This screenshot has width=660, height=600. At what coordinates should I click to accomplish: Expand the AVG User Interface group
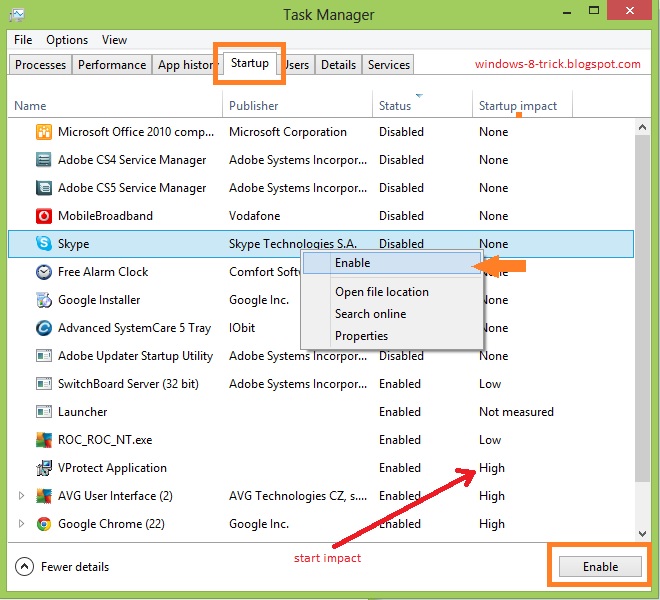click(x=21, y=496)
